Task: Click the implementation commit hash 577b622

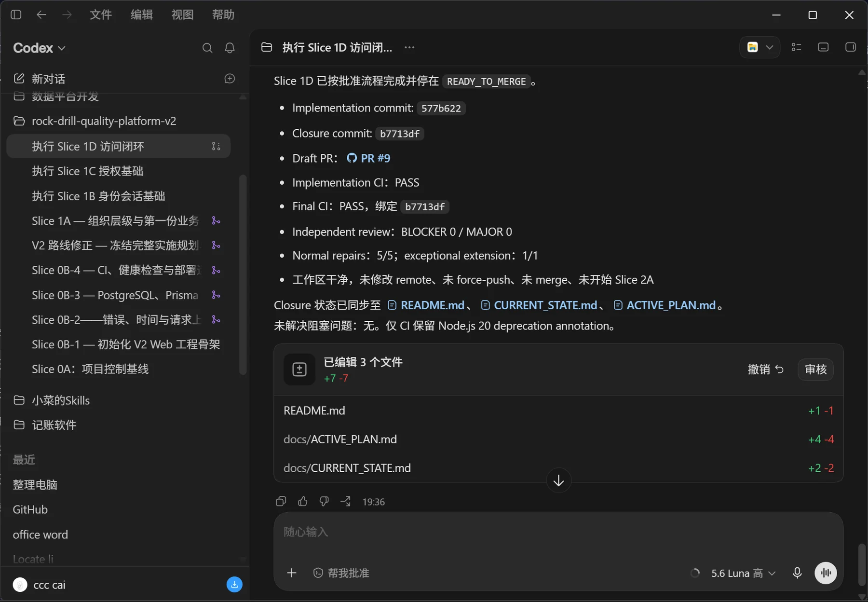Action: pyautogui.click(x=441, y=108)
